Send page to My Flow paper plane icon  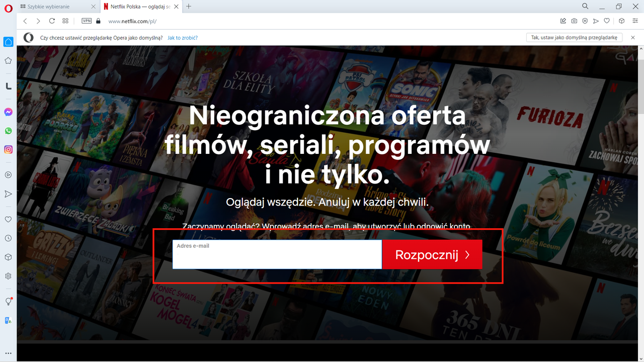click(x=596, y=21)
